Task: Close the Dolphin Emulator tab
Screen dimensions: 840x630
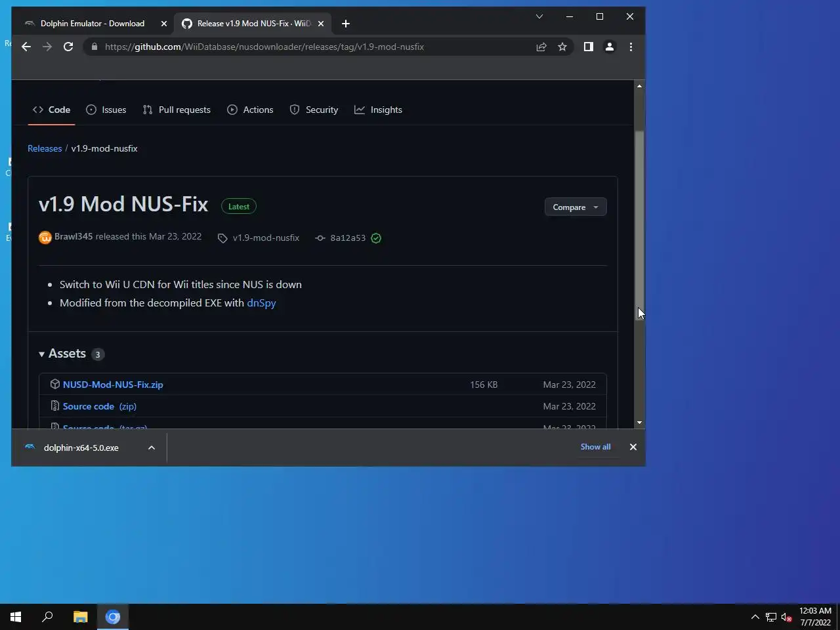Action: tap(164, 24)
